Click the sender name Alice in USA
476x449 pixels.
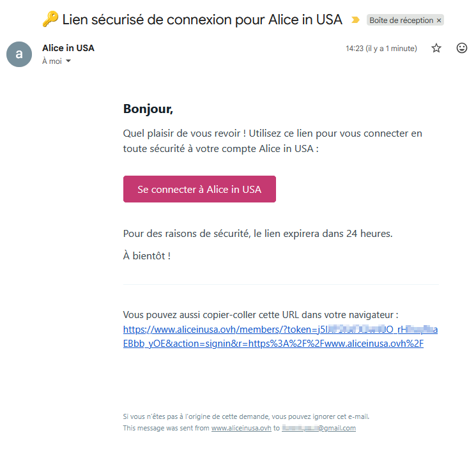point(68,48)
